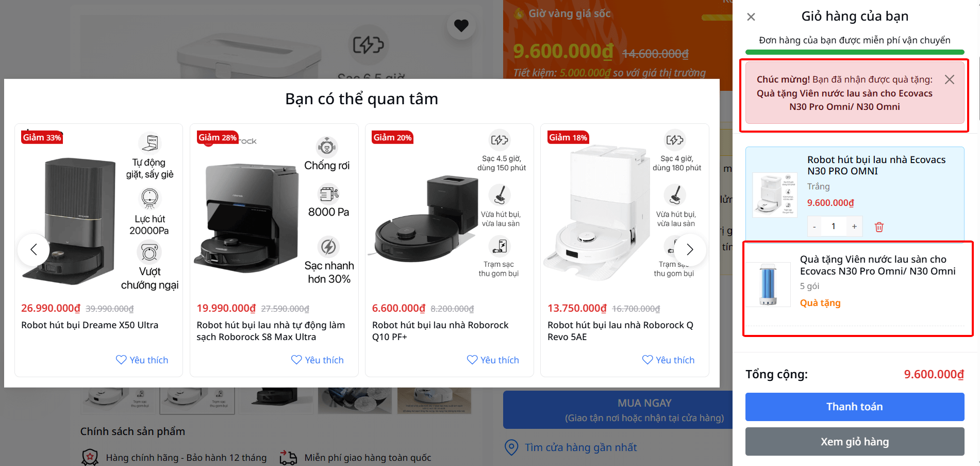The image size is (980, 466).
Task: Click the heart favorite icon above the main product image
Action: coord(461,25)
